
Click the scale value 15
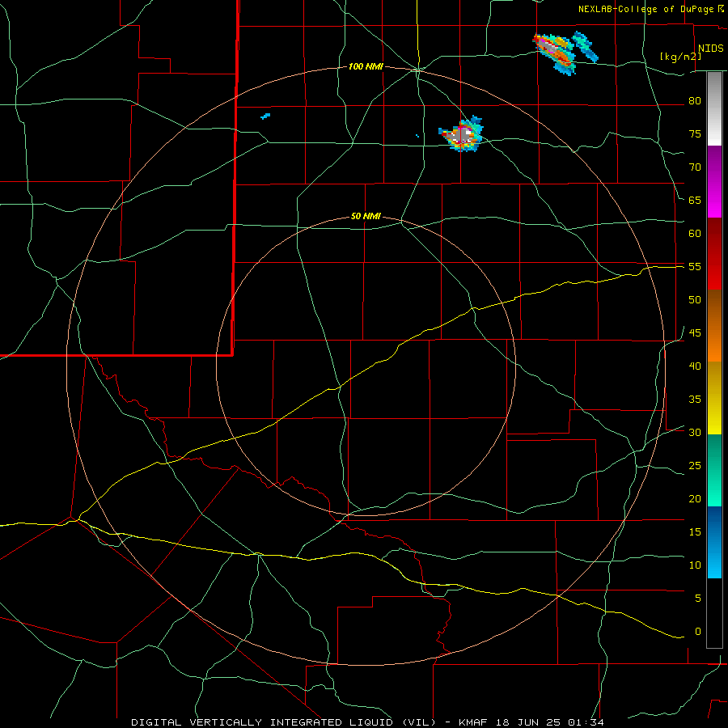pyautogui.click(x=695, y=531)
